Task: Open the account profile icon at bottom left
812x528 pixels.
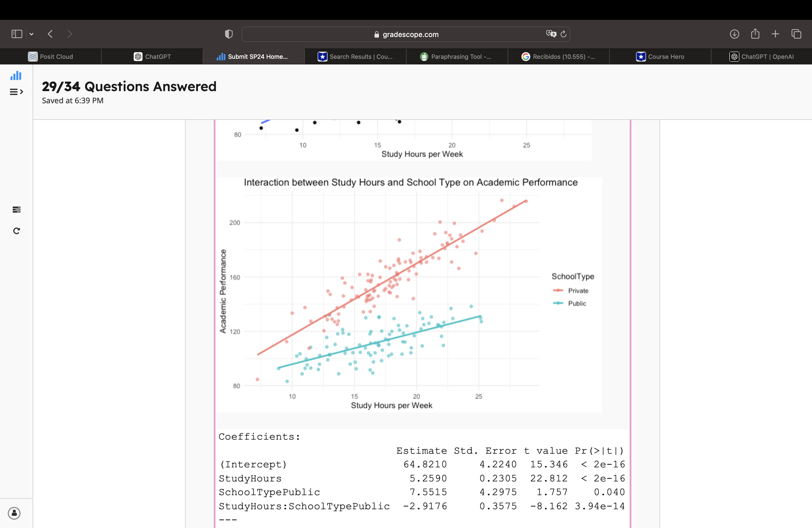Action: tap(14, 513)
